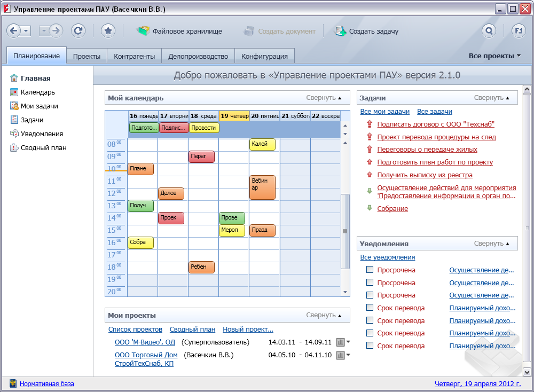The width and height of the screenshot is (534, 392).
Task: Collapse the Уведомления panel
Action: tap(491, 244)
